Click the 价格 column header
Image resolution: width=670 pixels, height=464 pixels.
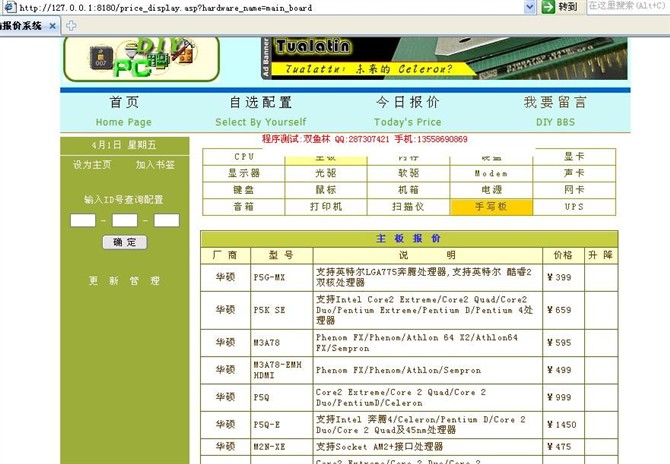point(563,255)
